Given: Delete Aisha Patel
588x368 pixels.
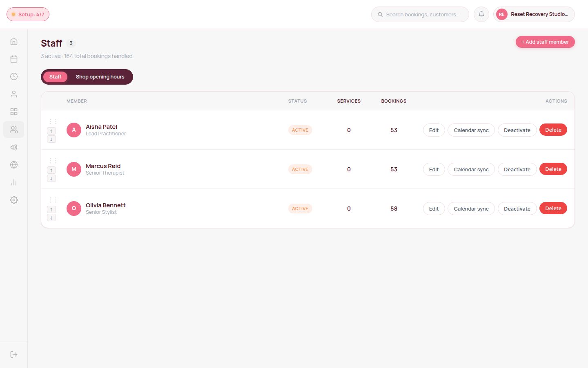Looking at the screenshot, I should pos(553,130).
